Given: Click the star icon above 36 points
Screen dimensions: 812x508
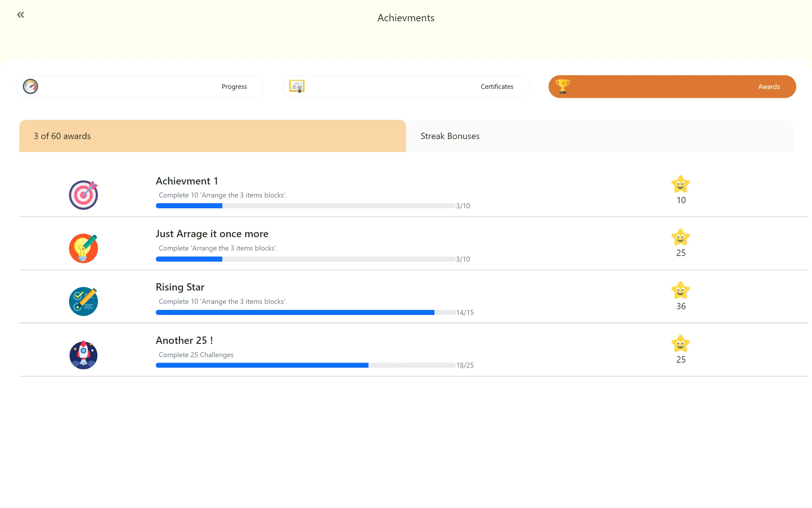Looking at the screenshot, I should click(680, 290).
